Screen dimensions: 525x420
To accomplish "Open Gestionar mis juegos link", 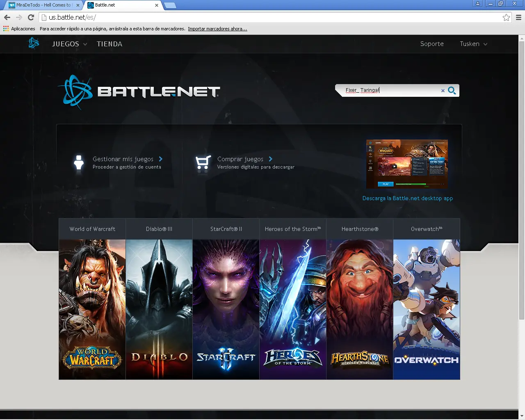I will tap(128, 159).
